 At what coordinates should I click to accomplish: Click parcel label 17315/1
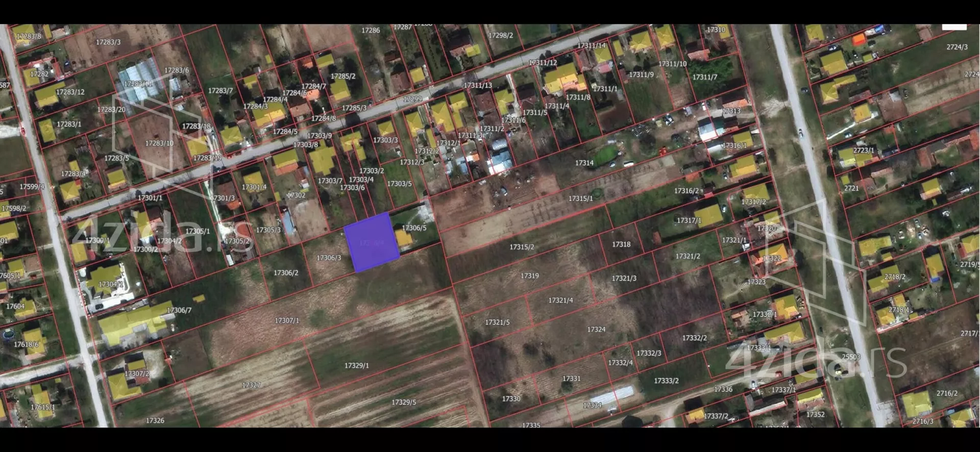point(580,198)
